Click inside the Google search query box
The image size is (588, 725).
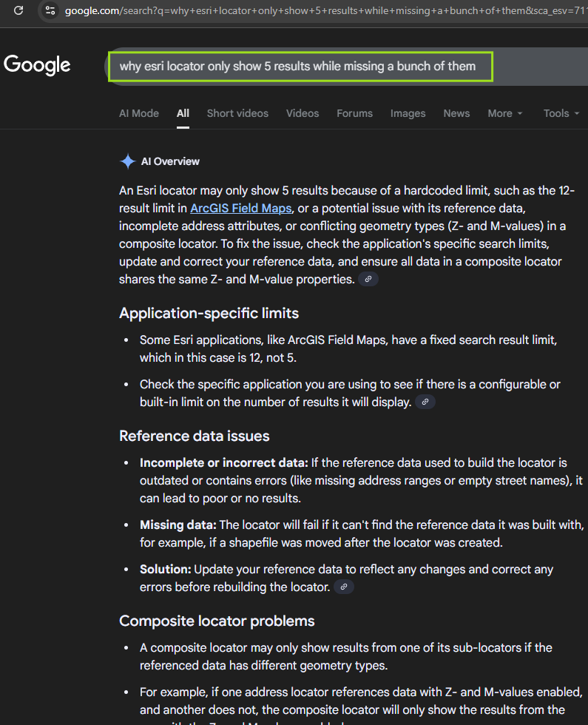tap(297, 67)
